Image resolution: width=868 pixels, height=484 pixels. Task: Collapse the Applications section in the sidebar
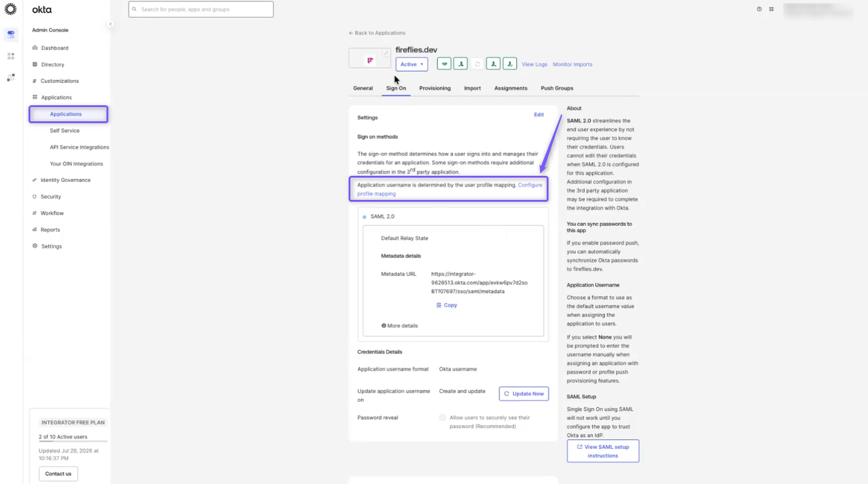coord(56,98)
